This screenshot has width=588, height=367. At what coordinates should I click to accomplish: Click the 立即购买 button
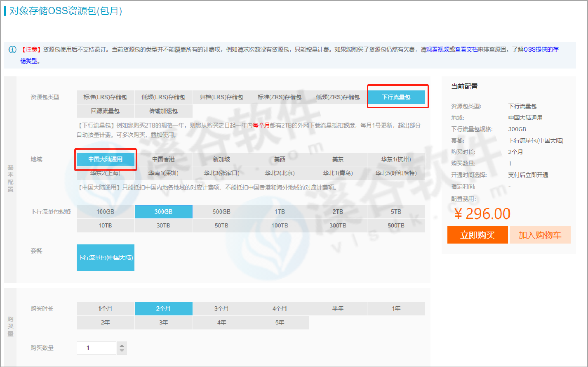pos(477,235)
